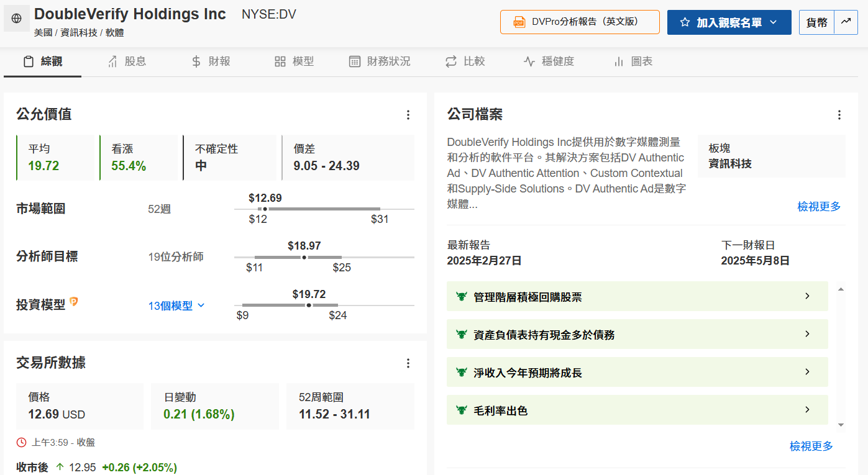Click the clock icon beside 上午3:59 - 收盤
This screenshot has height=475, width=868.
click(22, 443)
